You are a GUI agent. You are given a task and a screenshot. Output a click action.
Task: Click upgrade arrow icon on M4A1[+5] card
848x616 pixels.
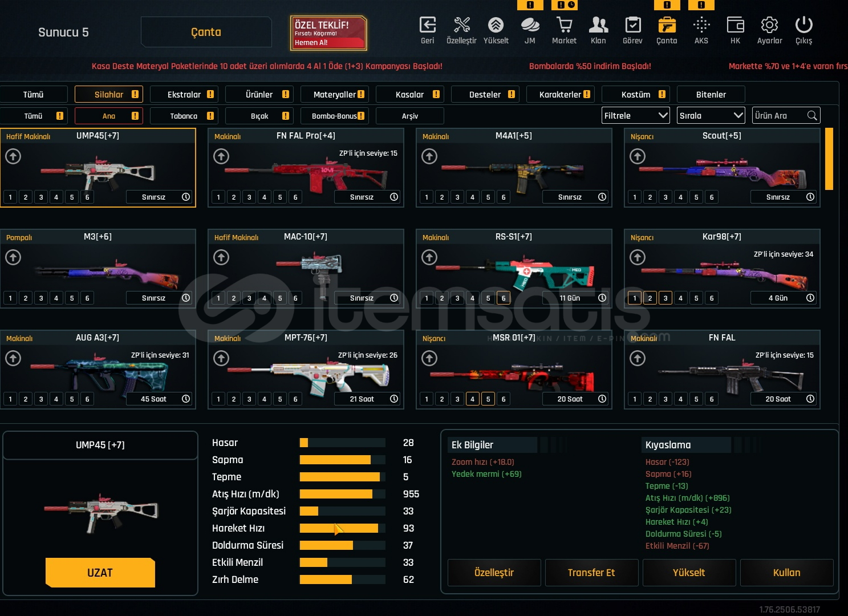point(429,156)
